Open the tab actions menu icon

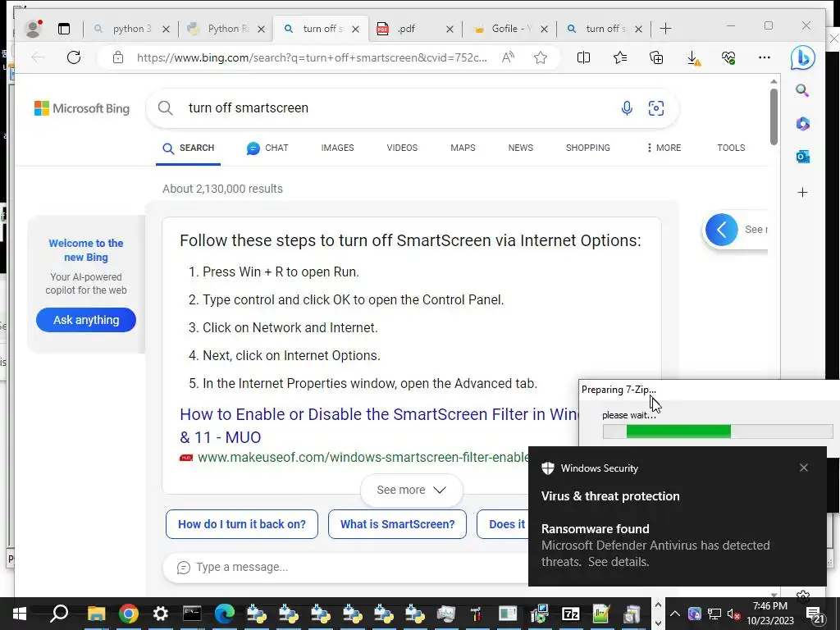(64, 29)
